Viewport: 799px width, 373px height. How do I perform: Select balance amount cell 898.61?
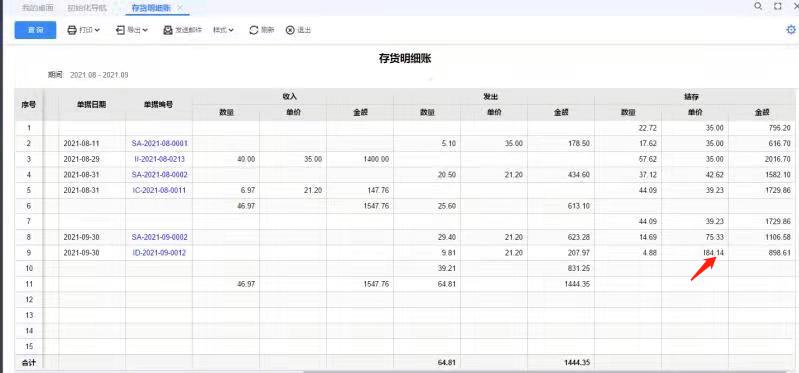click(762, 252)
